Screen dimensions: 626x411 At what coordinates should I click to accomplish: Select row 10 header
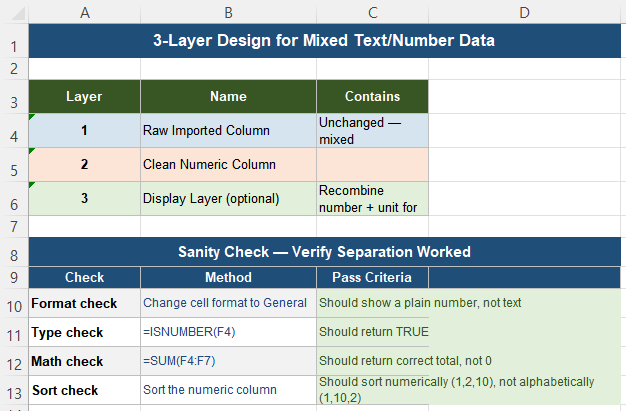tap(14, 303)
